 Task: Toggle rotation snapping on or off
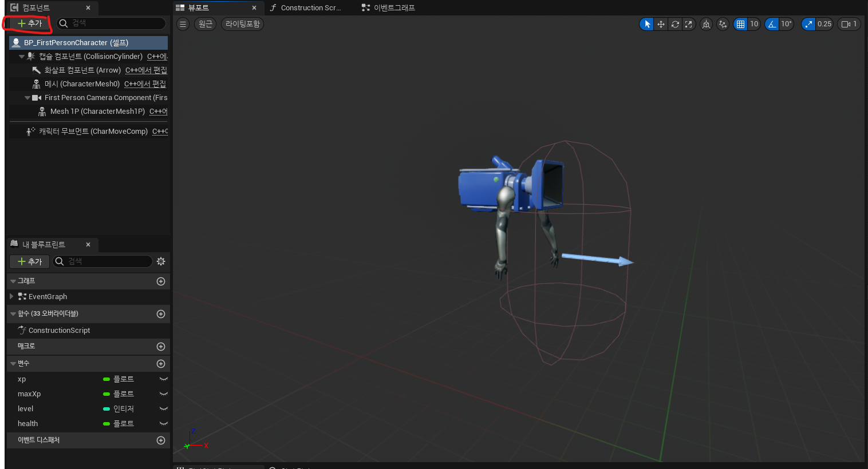coord(772,24)
